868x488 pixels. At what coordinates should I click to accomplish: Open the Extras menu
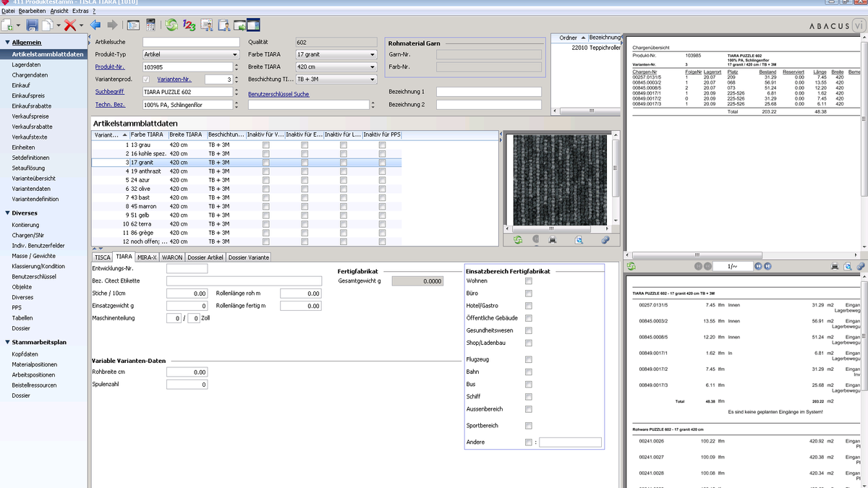[80, 12]
